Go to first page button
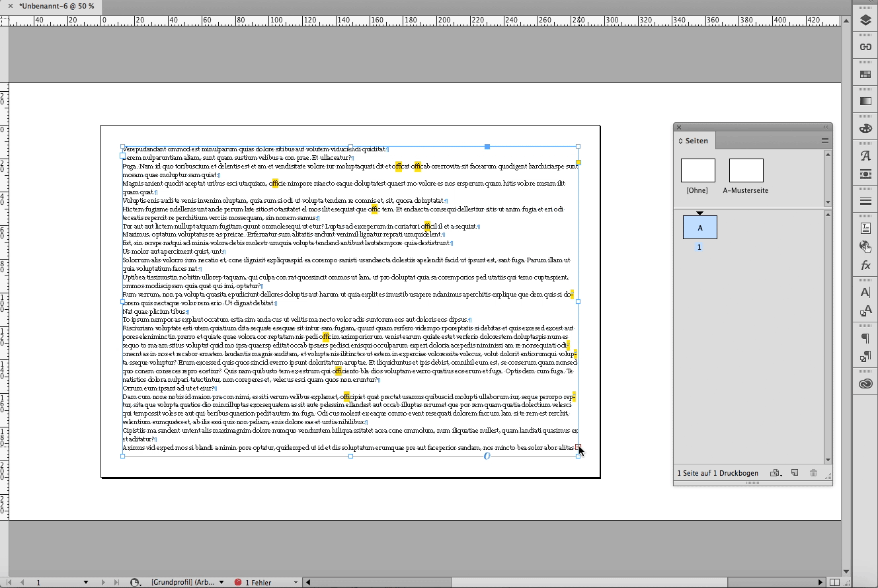This screenshot has width=878, height=588. [x=9, y=582]
